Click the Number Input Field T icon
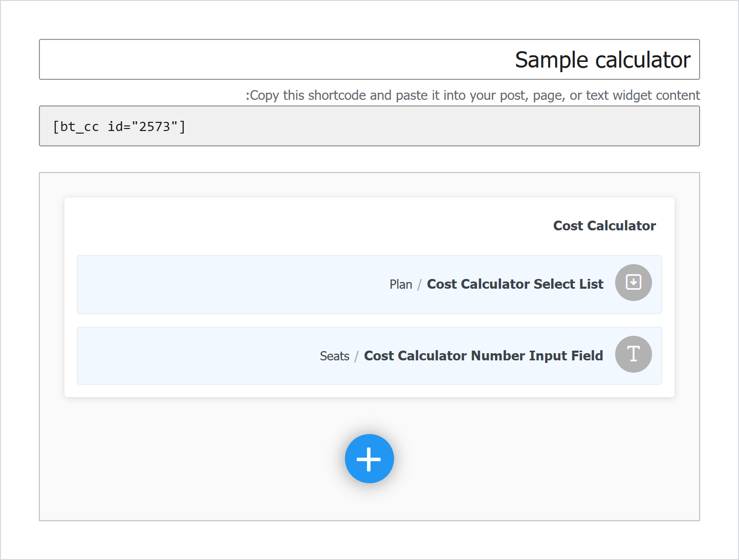 [633, 354]
